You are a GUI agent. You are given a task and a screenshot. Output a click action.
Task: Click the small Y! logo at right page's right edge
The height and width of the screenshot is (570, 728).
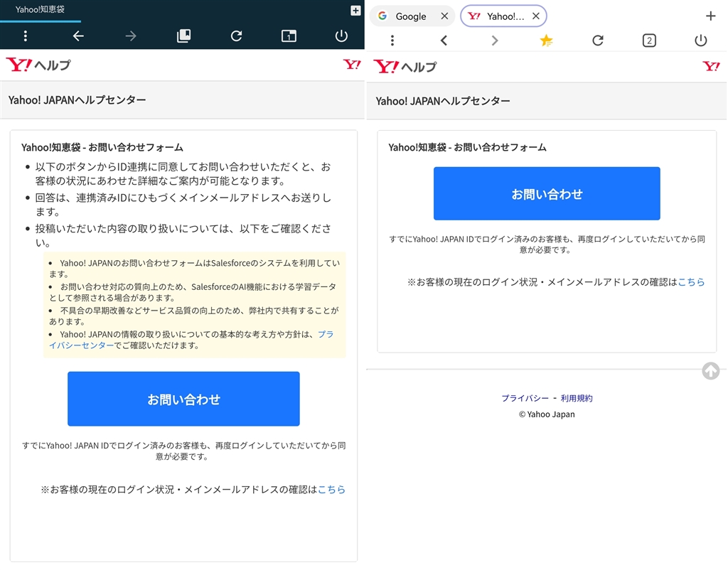711,66
